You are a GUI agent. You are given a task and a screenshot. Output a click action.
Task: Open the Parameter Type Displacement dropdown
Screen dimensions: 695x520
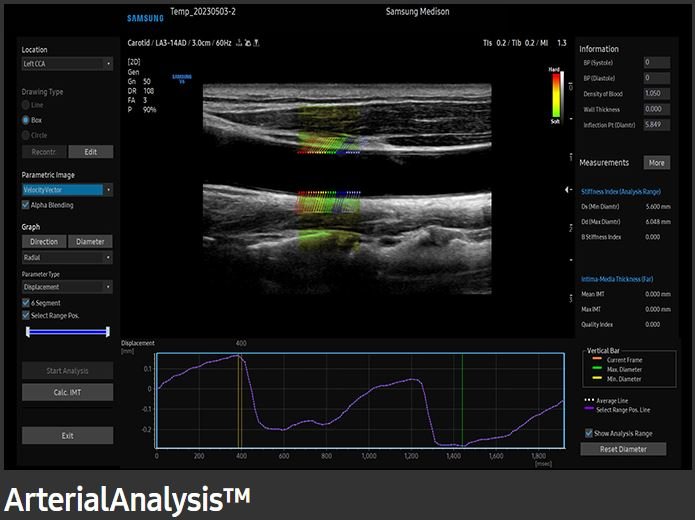point(67,287)
